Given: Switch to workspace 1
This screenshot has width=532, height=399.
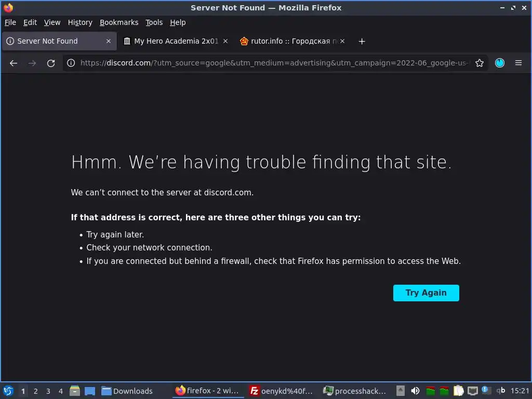Looking at the screenshot, I should point(23,391).
